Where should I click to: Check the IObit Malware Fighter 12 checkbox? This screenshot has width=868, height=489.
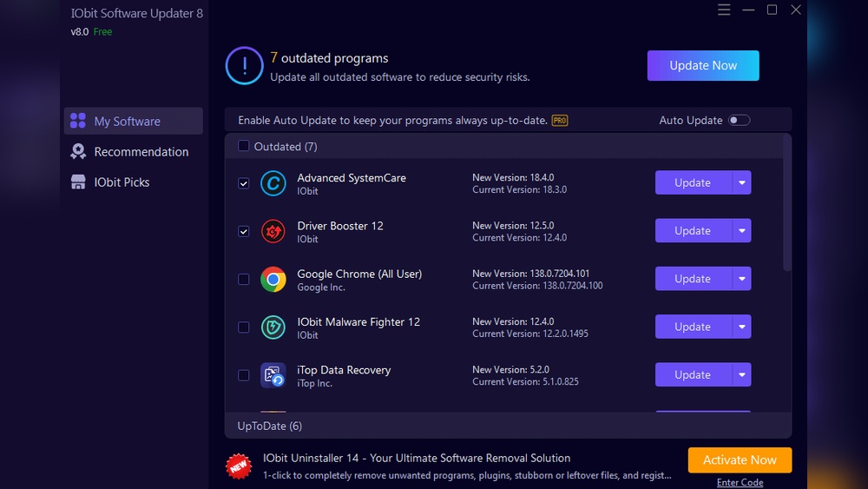coord(244,327)
